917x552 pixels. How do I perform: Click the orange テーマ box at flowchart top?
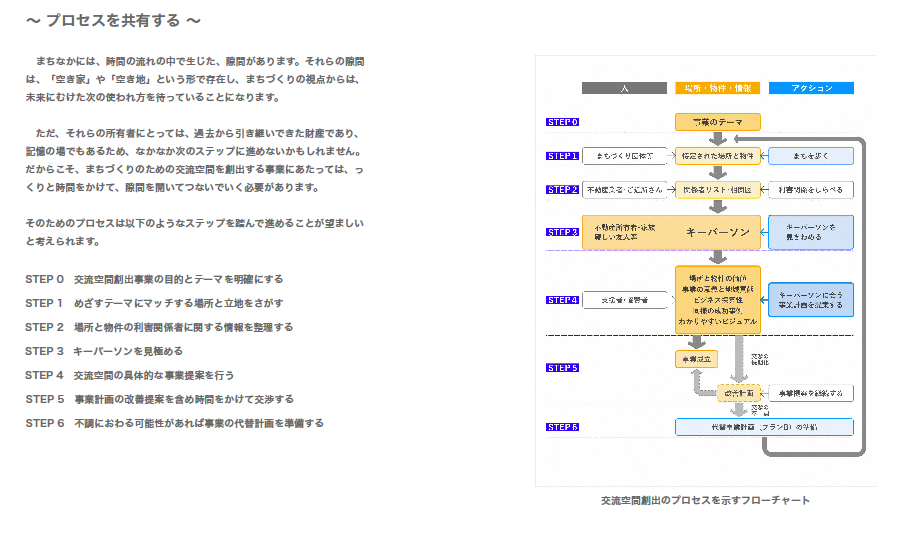click(718, 122)
